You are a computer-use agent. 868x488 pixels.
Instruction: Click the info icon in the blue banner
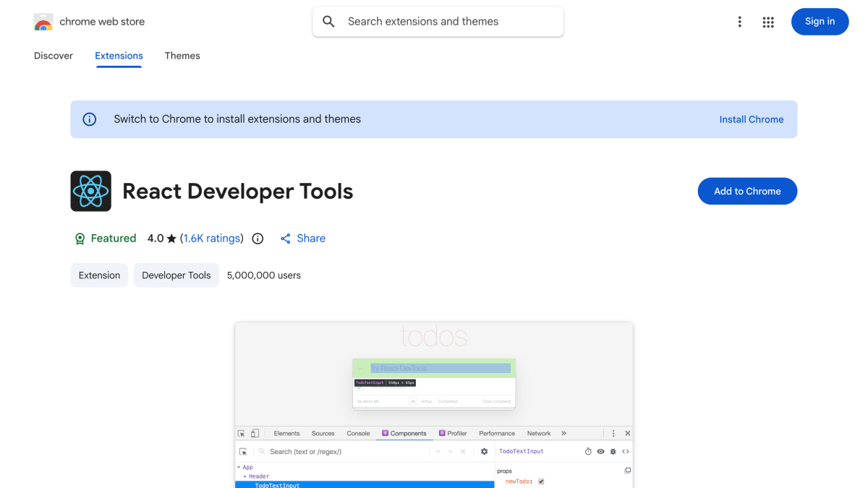click(90, 119)
